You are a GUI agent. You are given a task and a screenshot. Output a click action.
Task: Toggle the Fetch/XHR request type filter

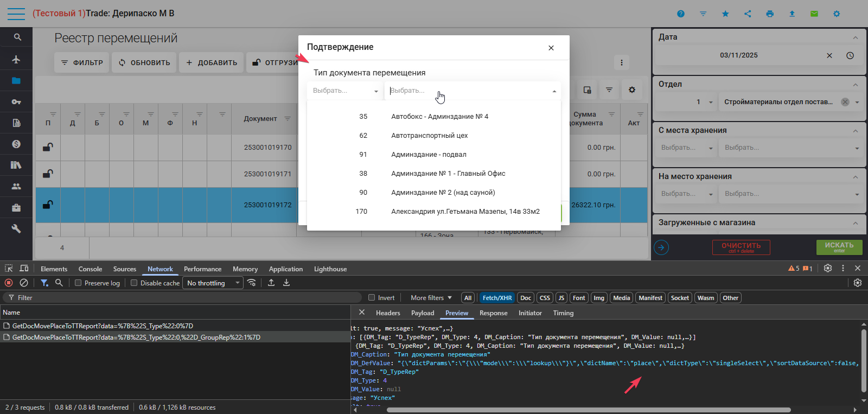tap(497, 298)
